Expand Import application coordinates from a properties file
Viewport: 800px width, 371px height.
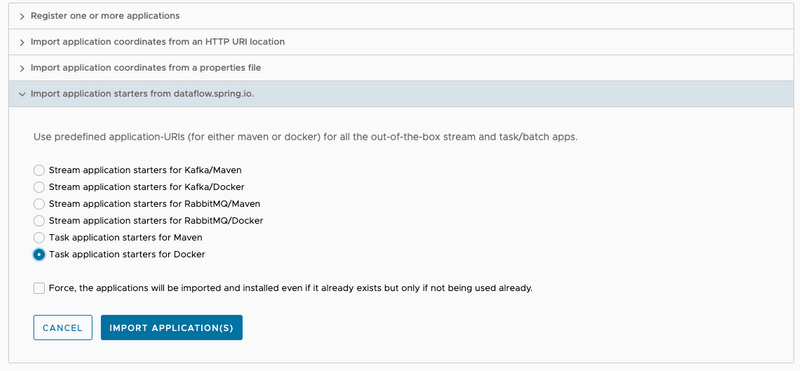pyautogui.click(x=401, y=68)
